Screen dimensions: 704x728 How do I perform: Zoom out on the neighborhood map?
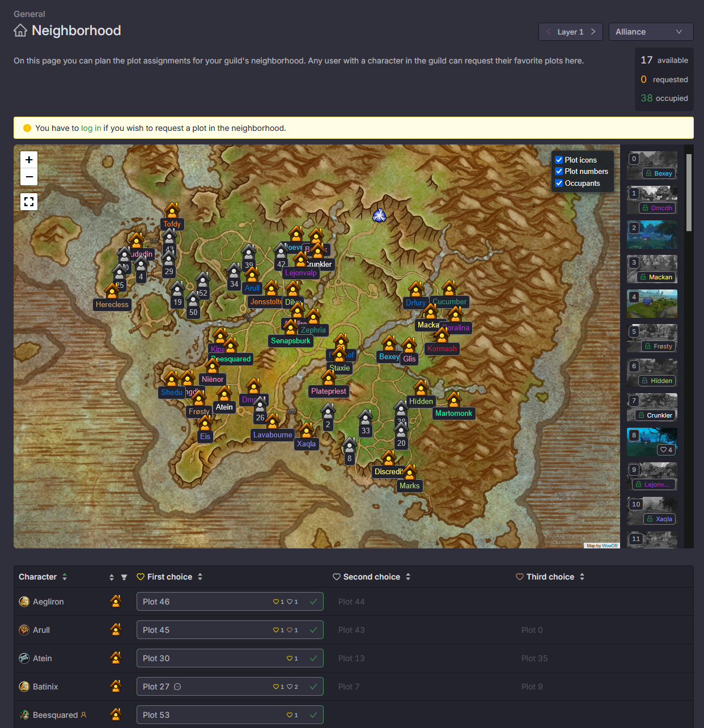click(x=29, y=177)
